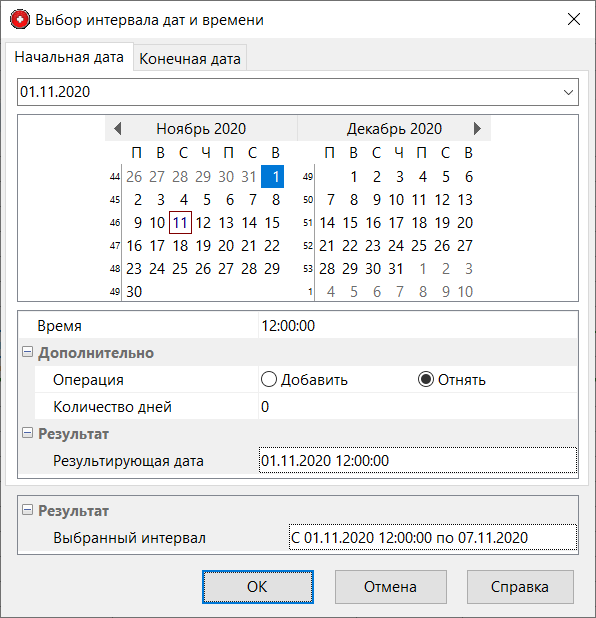Click the Количество дней label
The width and height of the screenshot is (596, 618).
coord(112,406)
